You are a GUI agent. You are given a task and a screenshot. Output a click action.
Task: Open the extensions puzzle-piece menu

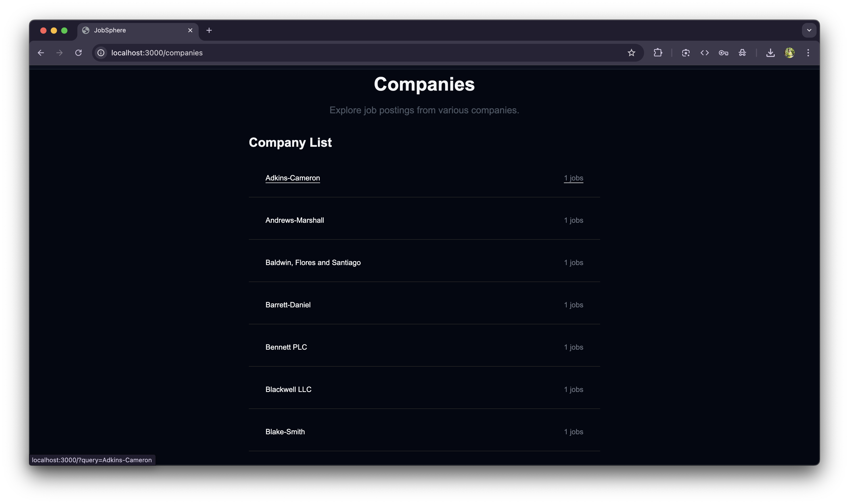point(658,53)
